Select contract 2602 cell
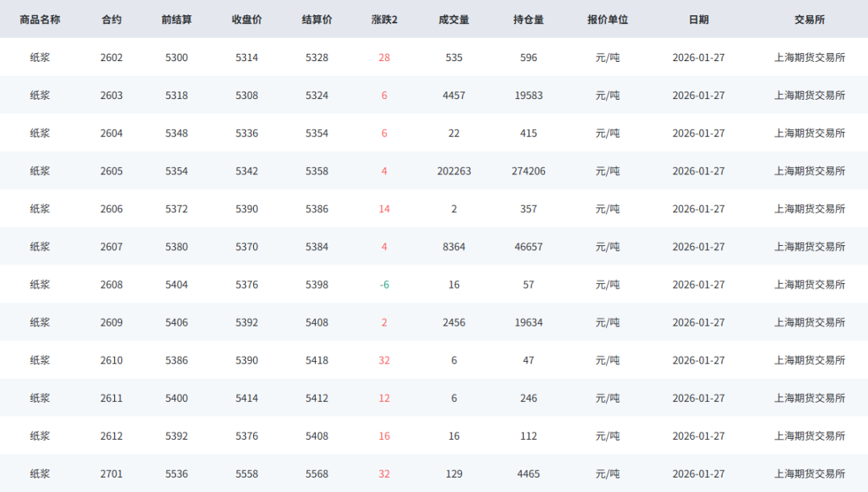 click(x=112, y=58)
